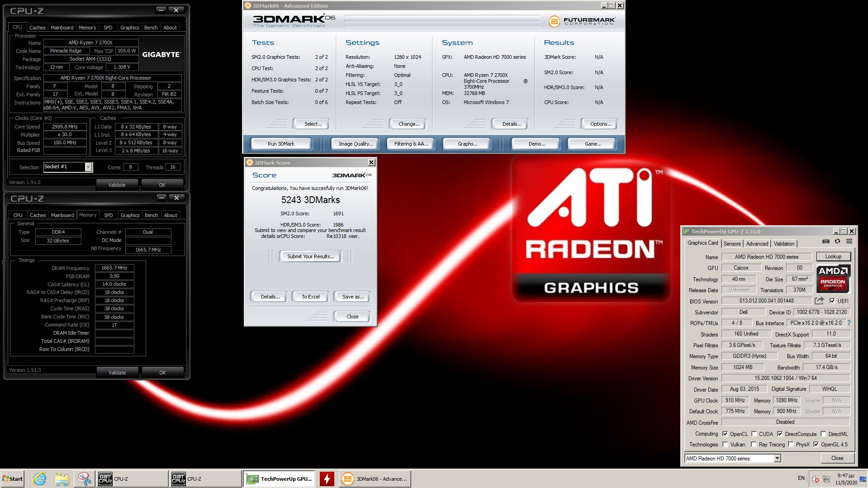Click the Bench tab in bottom CPU-Z

pos(151,215)
